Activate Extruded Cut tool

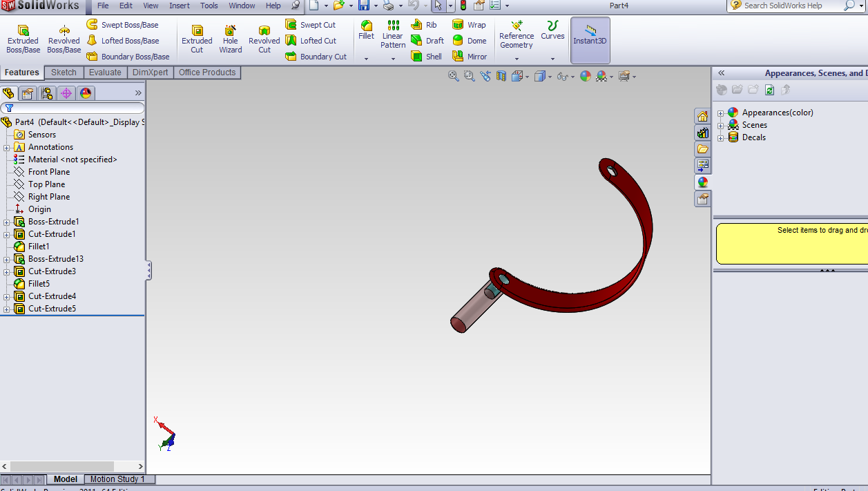[197, 39]
